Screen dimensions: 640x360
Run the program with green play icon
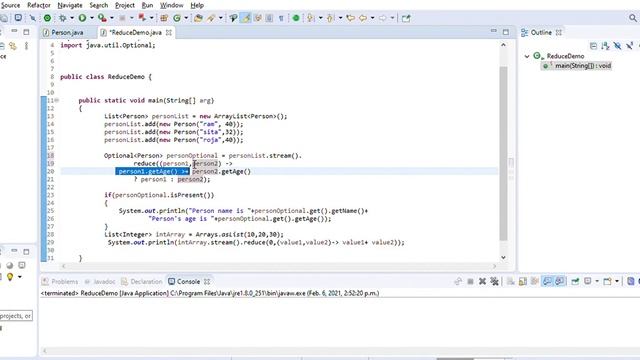82,18
